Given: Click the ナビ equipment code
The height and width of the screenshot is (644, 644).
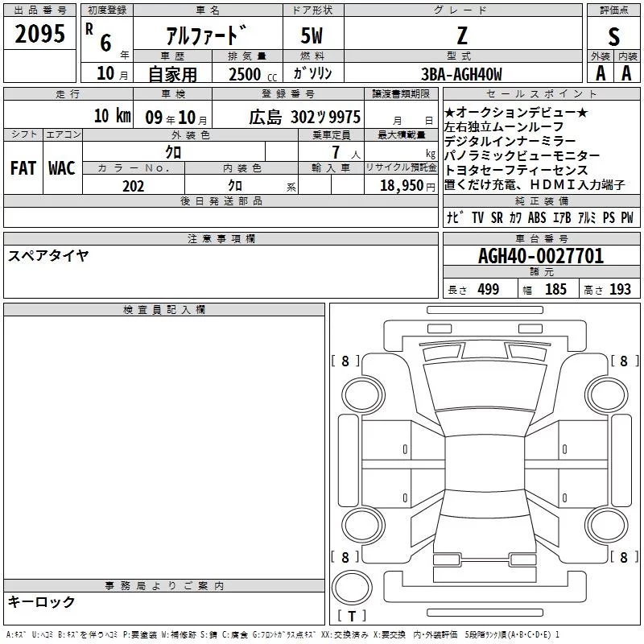Looking at the screenshot, I should coord(455,217).
